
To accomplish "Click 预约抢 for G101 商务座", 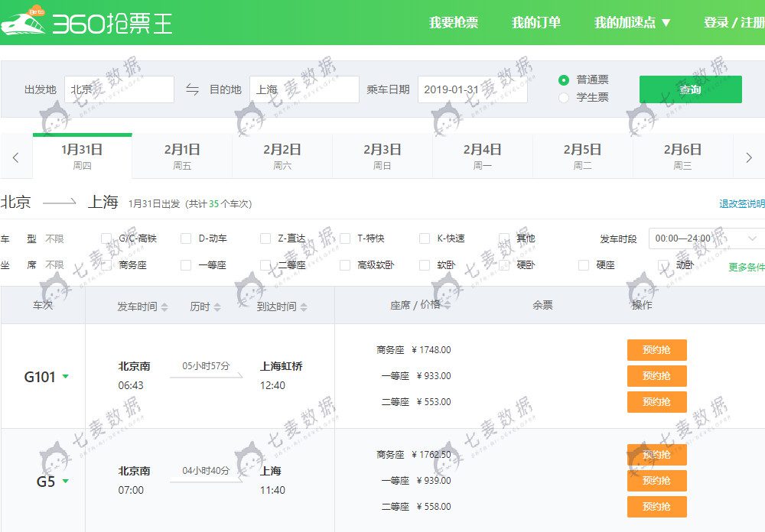I will tap(656, 350).
